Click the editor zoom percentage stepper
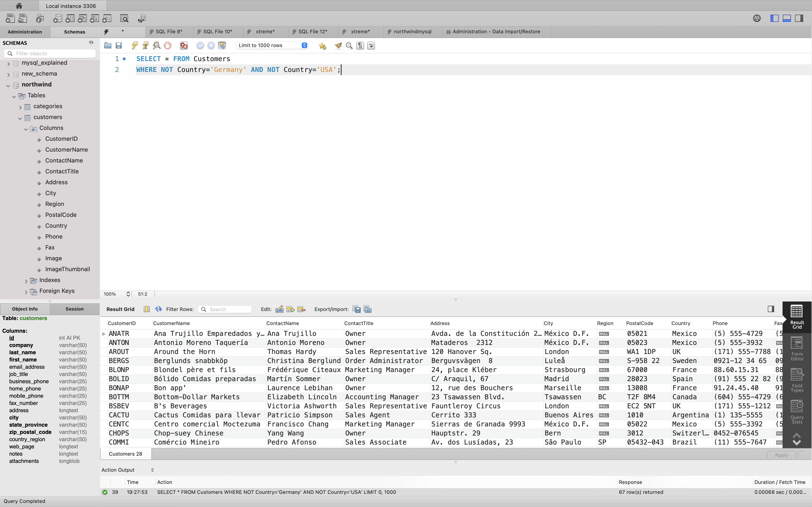Screen dimensions: 812x507 pos(128,294)
